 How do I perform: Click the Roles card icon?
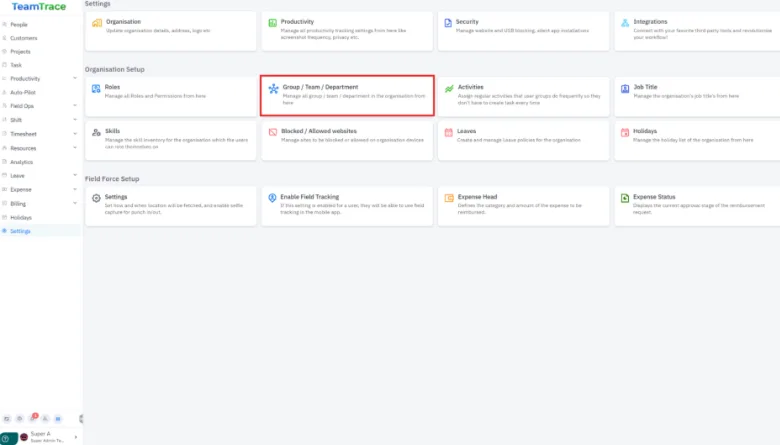point(96,90)
